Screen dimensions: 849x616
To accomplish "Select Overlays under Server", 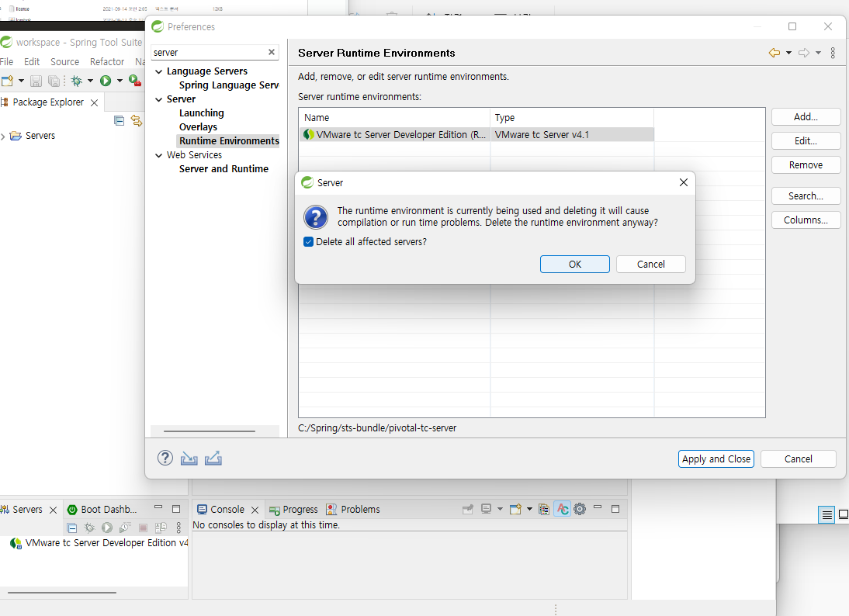I will [198, 127].
